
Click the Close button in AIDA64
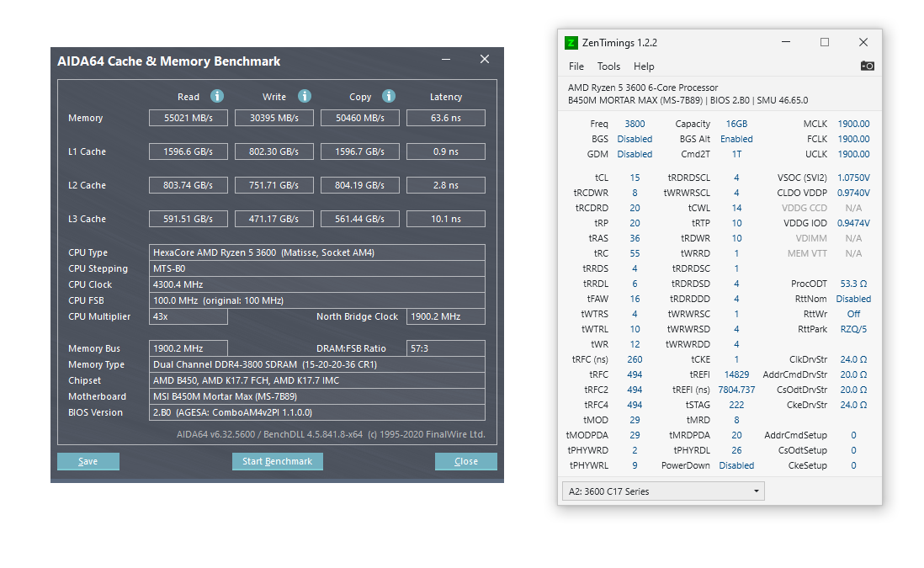[x=466, y=461]
